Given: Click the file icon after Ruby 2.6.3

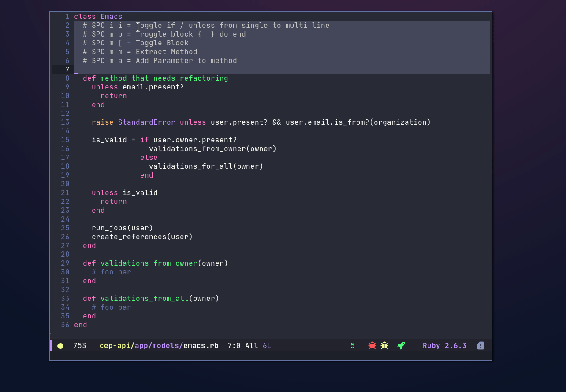Looking at the screenshot, I should (x=480, y=346).
